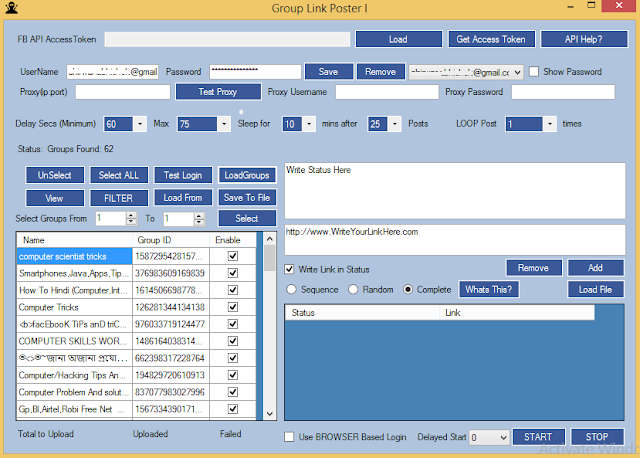Viewport: 640px width, 458px height.
Task: Click the Status column header
Action: coord(362,313)
